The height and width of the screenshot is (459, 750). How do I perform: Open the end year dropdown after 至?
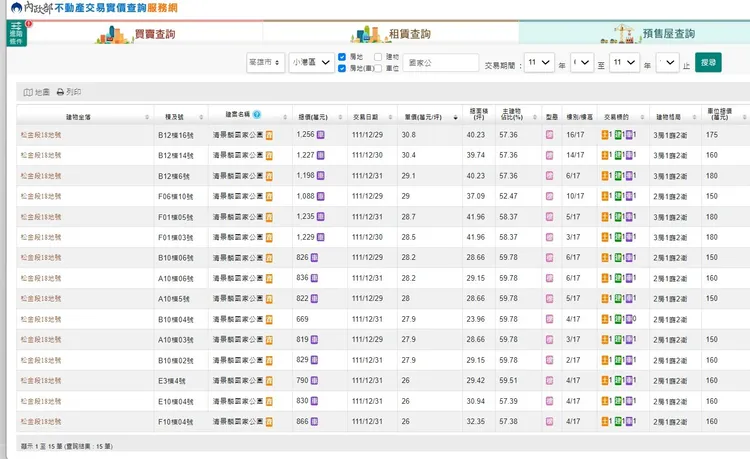tap(625, 63)
